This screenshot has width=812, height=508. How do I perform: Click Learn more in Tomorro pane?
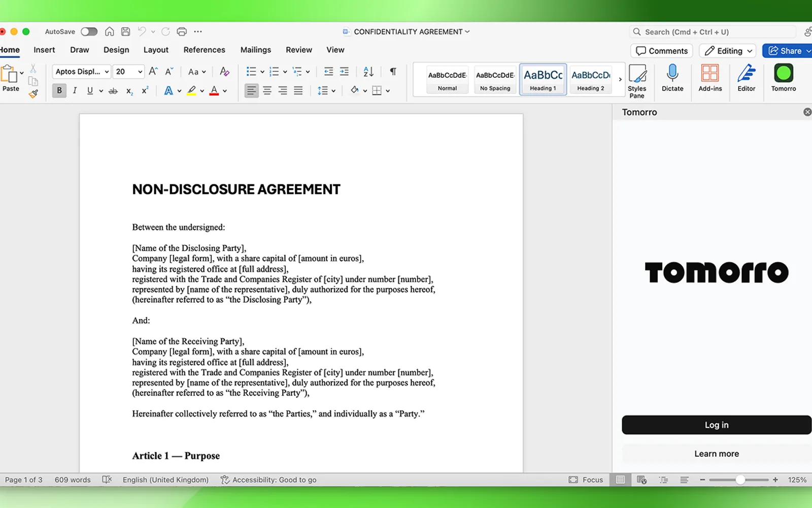point(717,454)
